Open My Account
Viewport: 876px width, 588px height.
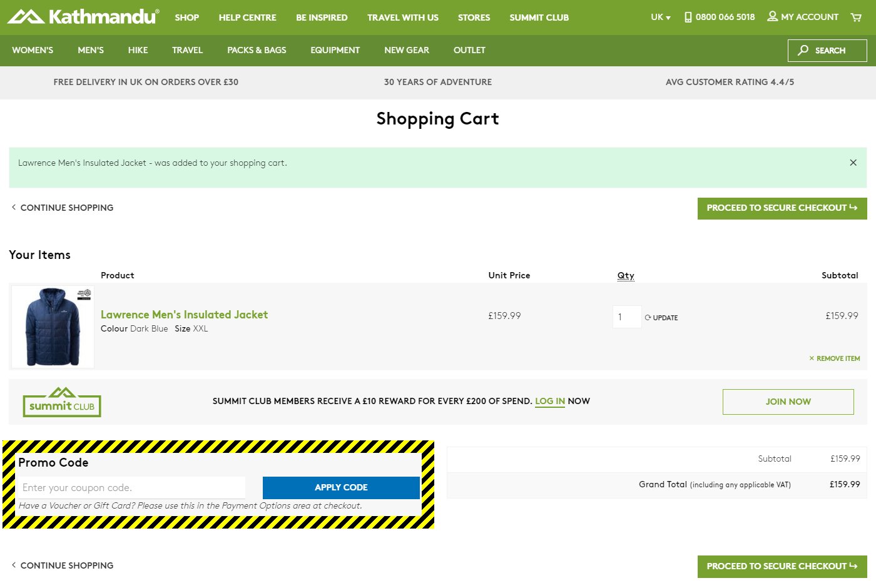803,17
